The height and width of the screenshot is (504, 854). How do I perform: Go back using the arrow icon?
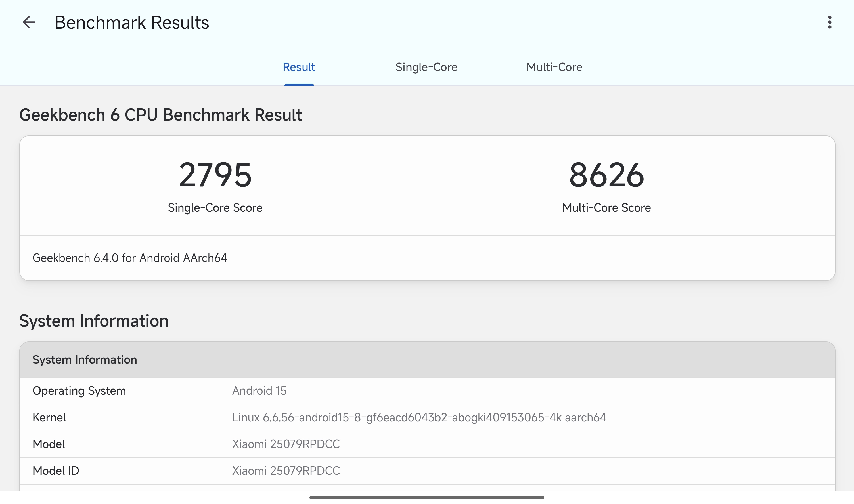click(29, 22)
